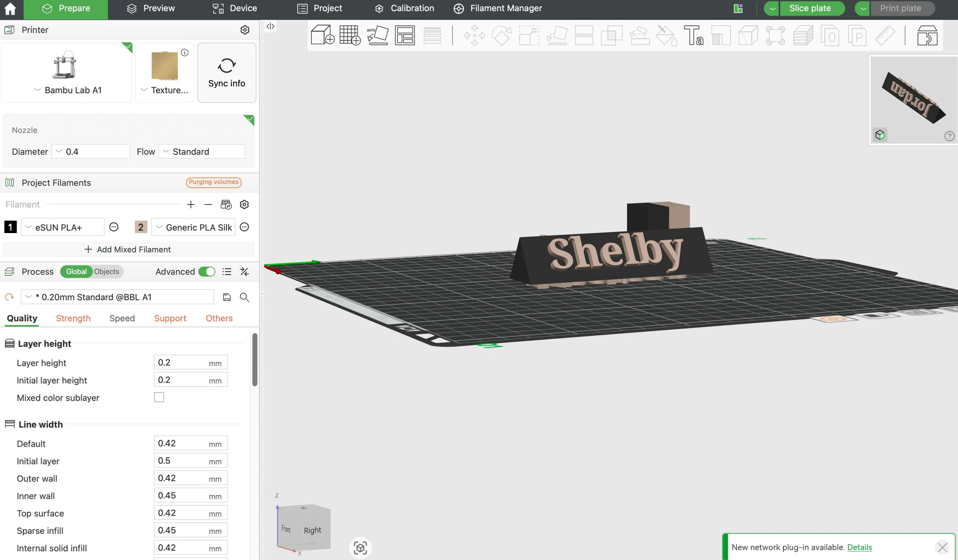Toggle the Advanced mode switch

coord(207,271)
